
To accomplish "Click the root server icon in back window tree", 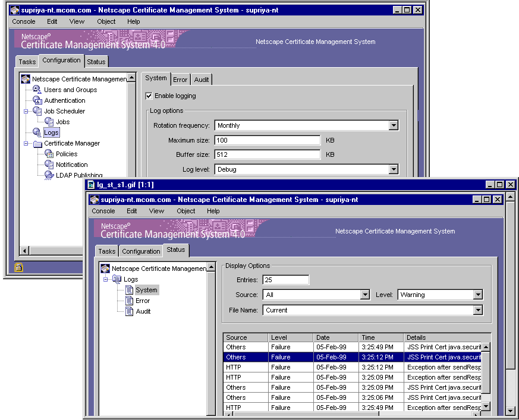I will tap(26, 79).
